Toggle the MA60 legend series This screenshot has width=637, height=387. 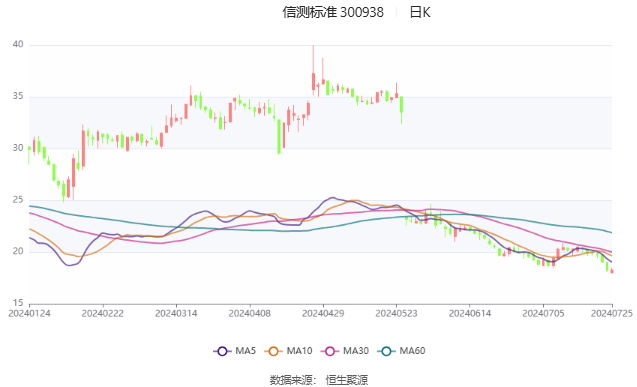tap(401, 351)
